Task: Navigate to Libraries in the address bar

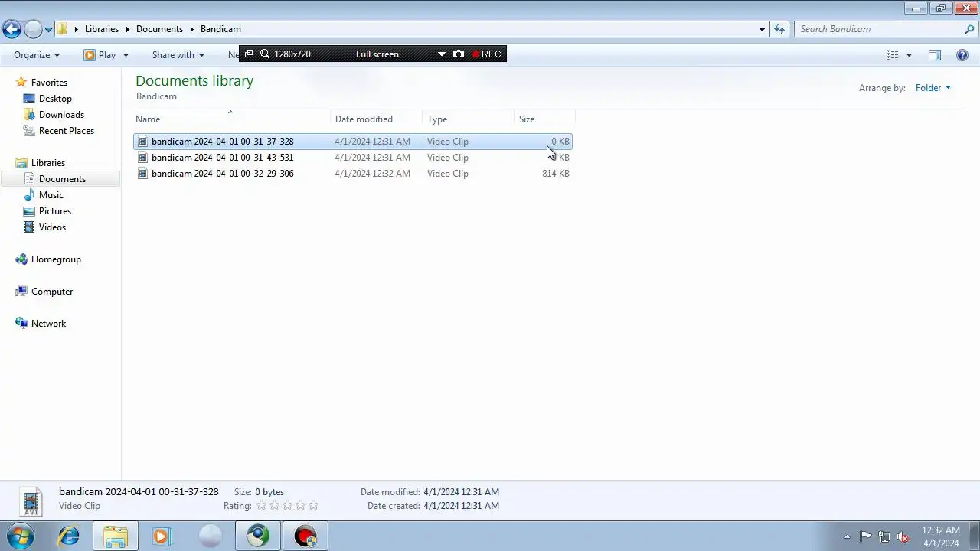Action: pyautogui.click(x=102, y=29)
